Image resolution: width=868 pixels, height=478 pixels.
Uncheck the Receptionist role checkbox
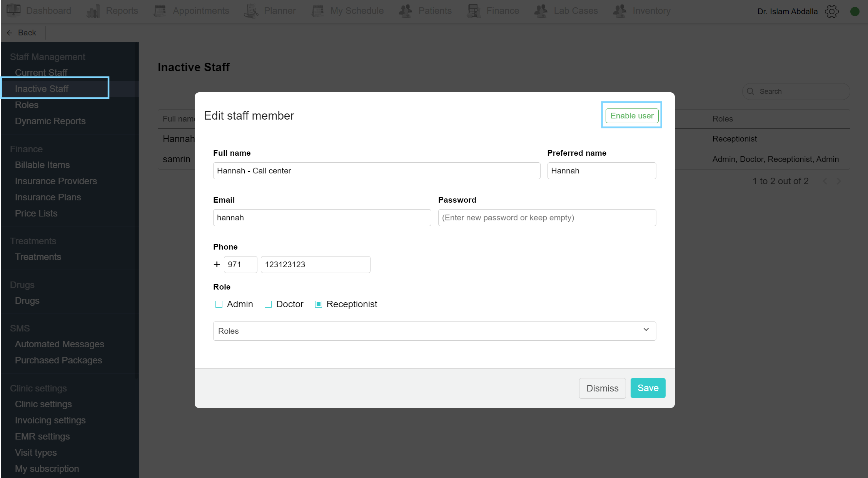[319, 304]
